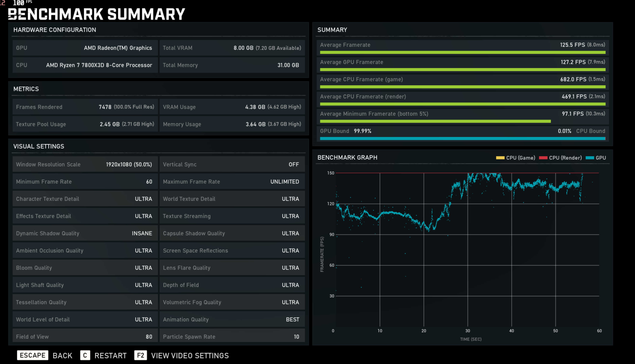Click the BENCHMARK GRAPH heading
The height and width of the screenshot is (364, 635).
347,157
